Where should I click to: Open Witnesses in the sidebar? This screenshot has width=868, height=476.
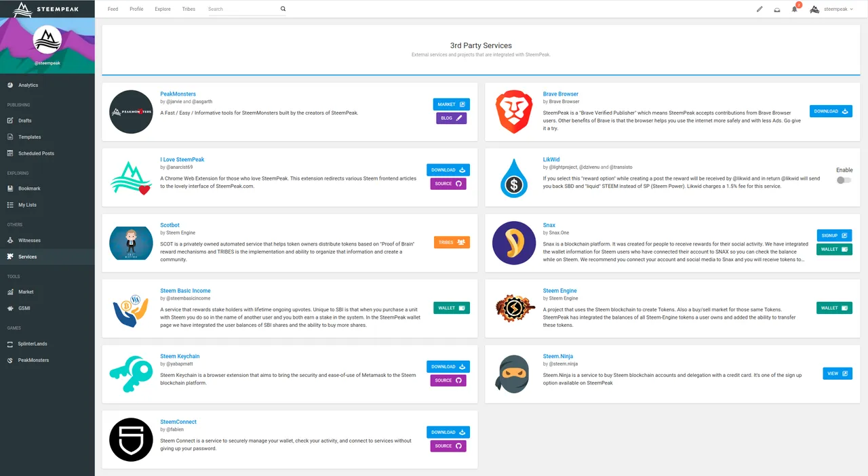47,240
